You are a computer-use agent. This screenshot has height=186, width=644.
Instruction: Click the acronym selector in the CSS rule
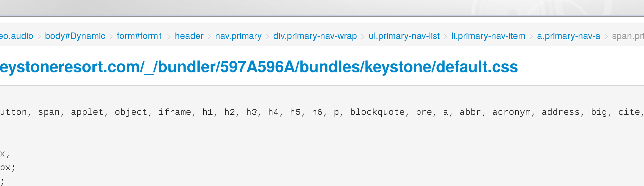coord(512,112)
